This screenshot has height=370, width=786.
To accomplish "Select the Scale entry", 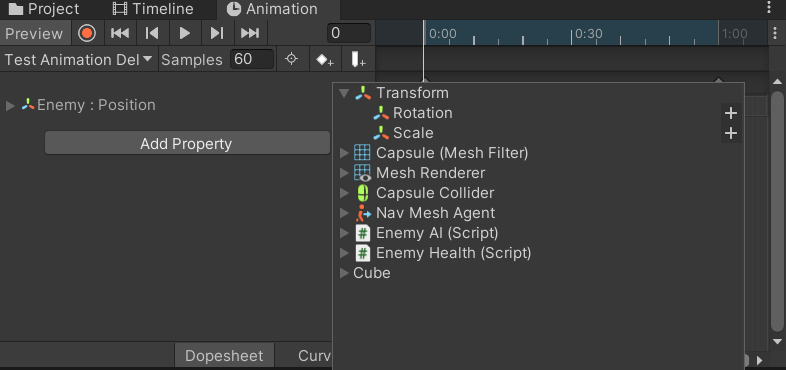I will pos(413,133).
